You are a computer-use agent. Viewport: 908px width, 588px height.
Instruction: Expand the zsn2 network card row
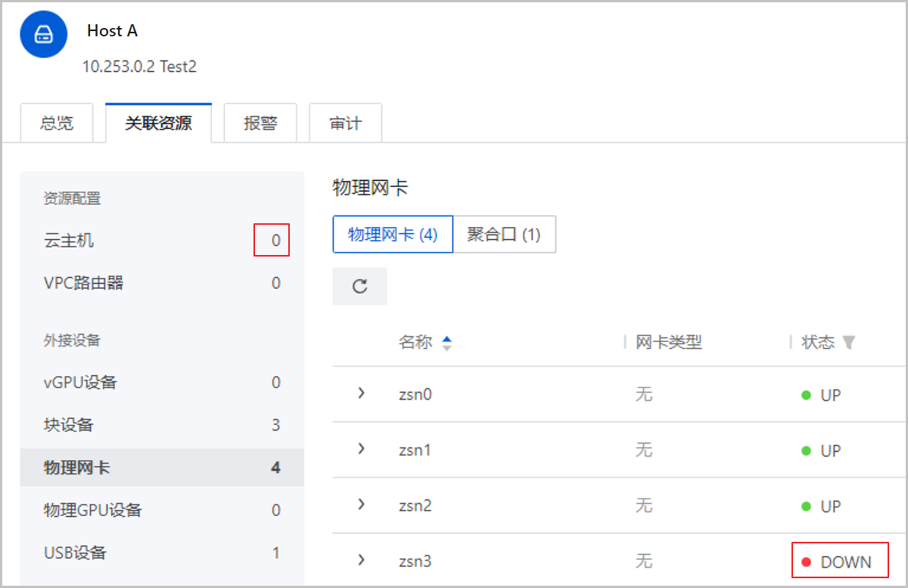pyautogui.click(x=361, y=504)
